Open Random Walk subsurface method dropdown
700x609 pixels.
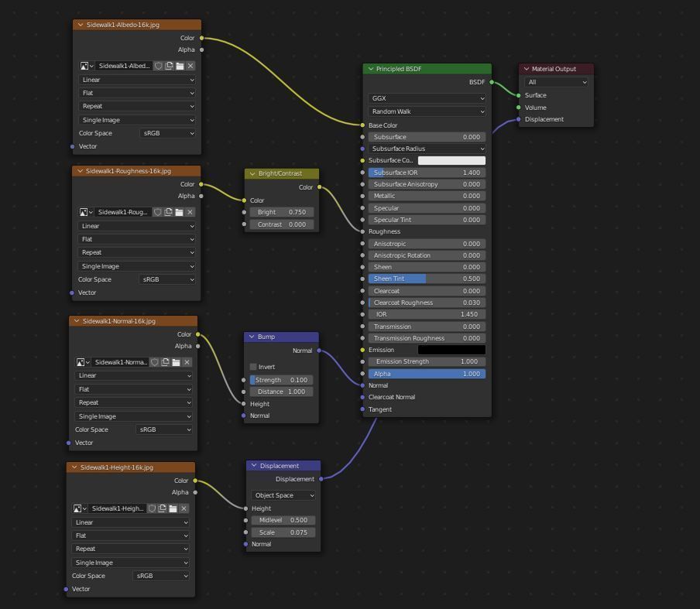[x=427, y=111]
